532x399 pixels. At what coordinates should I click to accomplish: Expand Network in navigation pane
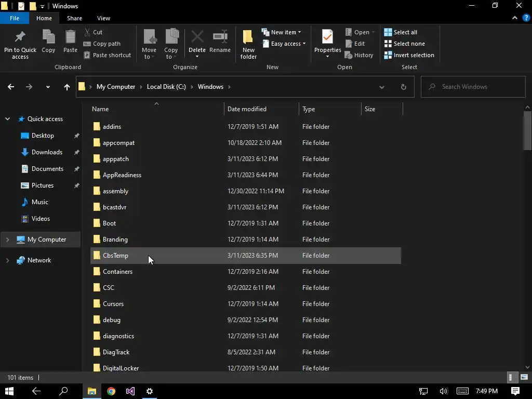(7, 260)
